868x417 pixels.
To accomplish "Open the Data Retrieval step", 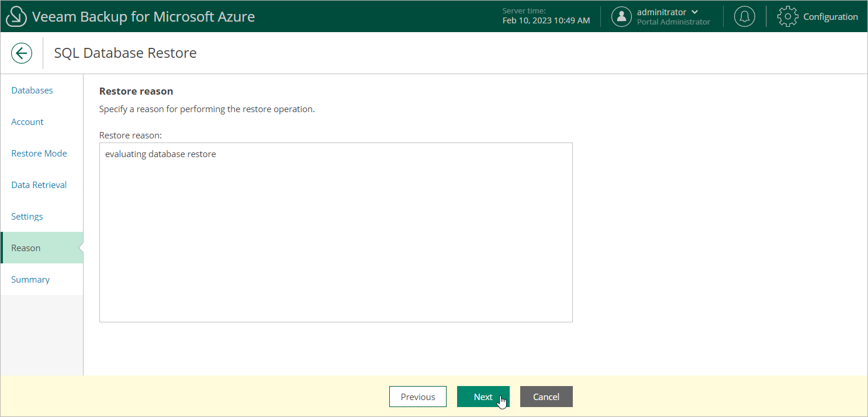I will (39, 185).
